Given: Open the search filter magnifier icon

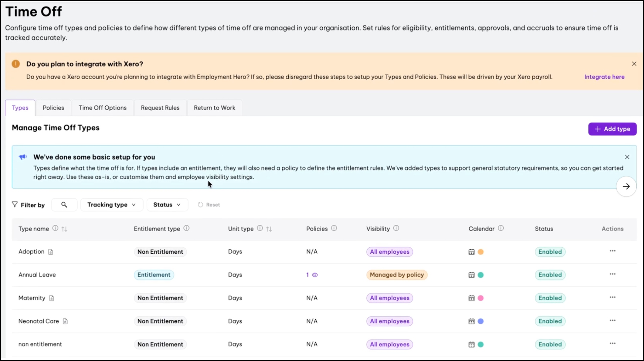Looking at the screenshot, I should pos(64,205).
